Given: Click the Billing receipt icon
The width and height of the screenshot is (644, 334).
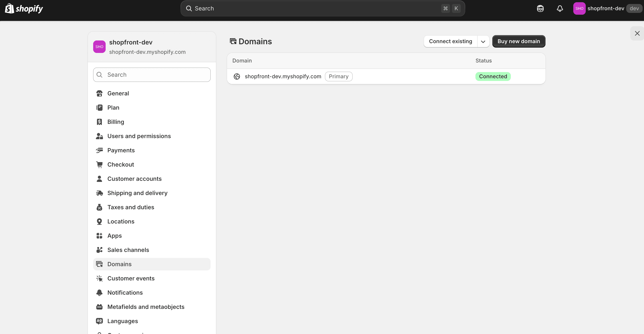Looking at the screenshot, I should [x=99, y=122].
